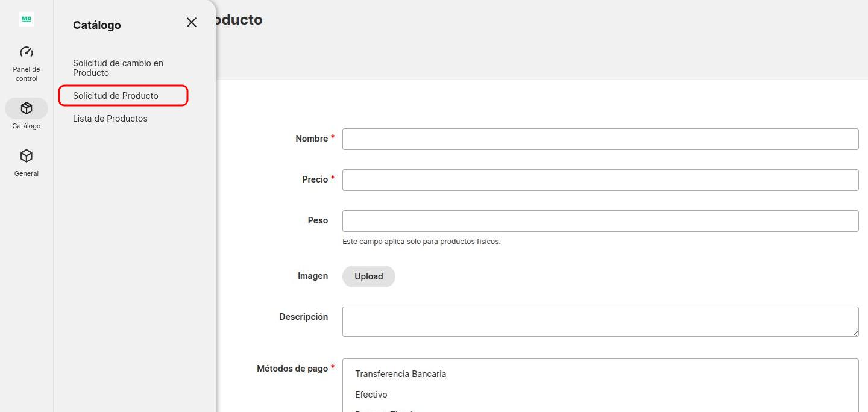Close the Catálogo side panel

pos(191,22)
